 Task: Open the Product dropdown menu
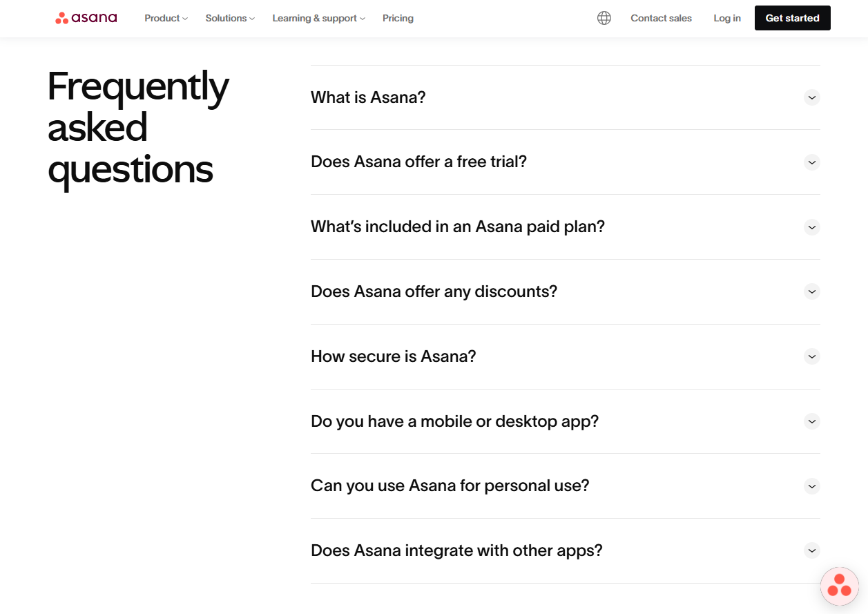165,18
